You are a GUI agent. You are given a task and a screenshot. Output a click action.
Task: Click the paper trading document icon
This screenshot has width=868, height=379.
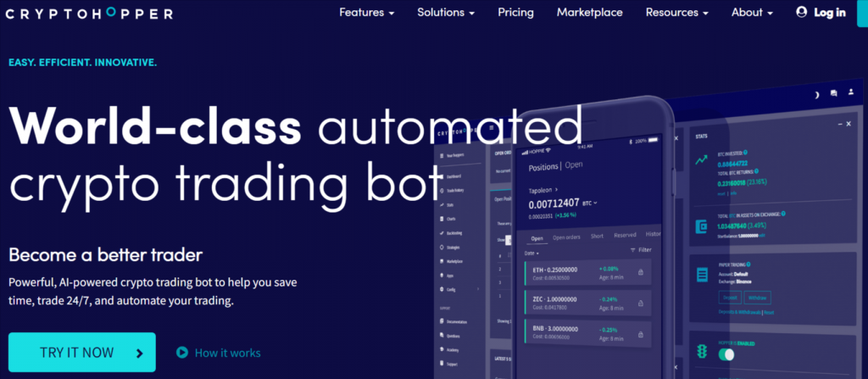(701, 274)
